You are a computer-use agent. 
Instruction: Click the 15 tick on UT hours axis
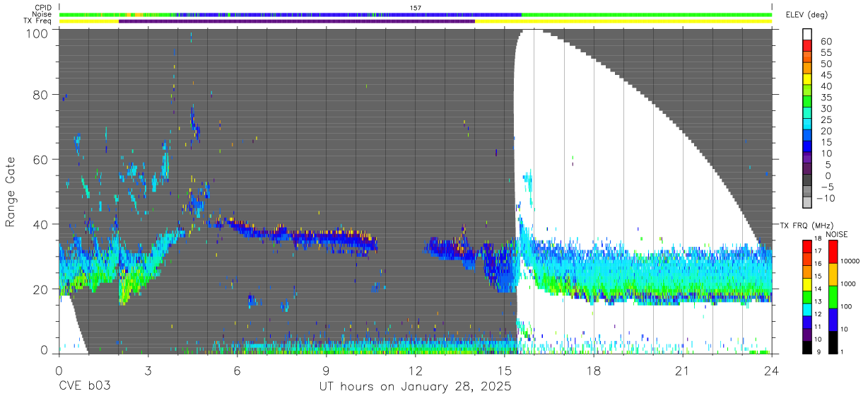pos(505,371)
